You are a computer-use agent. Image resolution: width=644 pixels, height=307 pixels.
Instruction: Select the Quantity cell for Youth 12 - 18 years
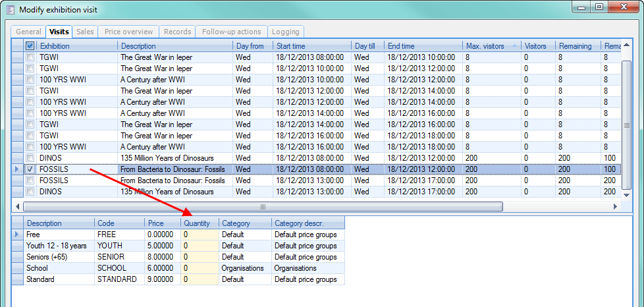coord(200,246)
